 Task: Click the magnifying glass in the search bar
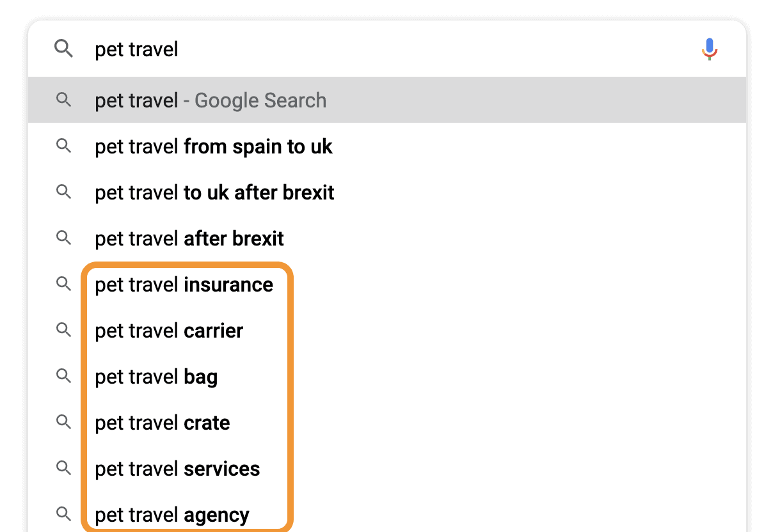63,49
